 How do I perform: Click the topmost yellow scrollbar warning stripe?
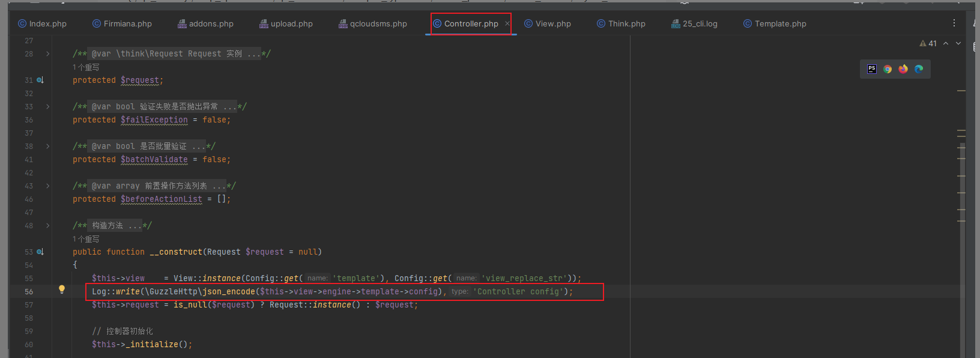click(961, 91)
